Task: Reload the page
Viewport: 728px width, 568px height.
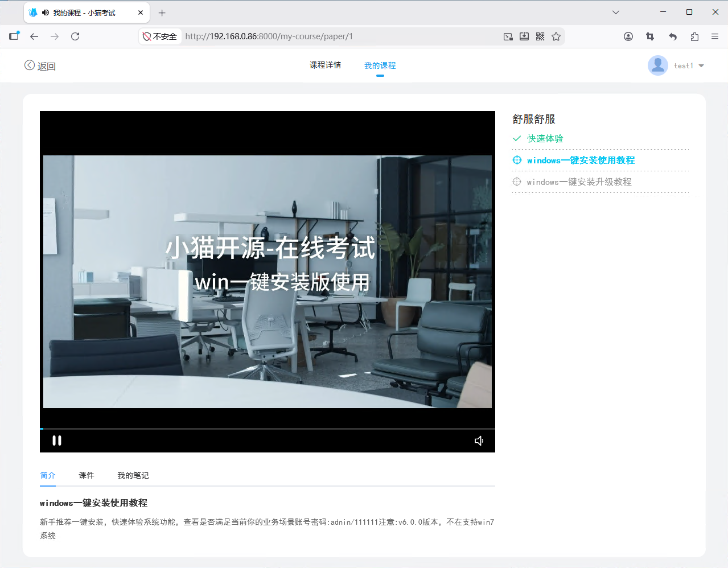Action: point(75,36)
